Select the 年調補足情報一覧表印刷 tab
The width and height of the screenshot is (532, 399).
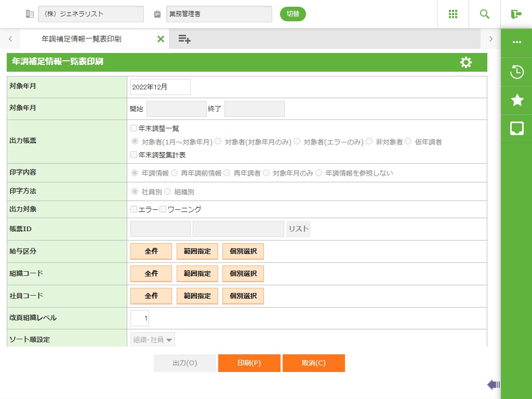pyautogui.click(x=82, y=39)
